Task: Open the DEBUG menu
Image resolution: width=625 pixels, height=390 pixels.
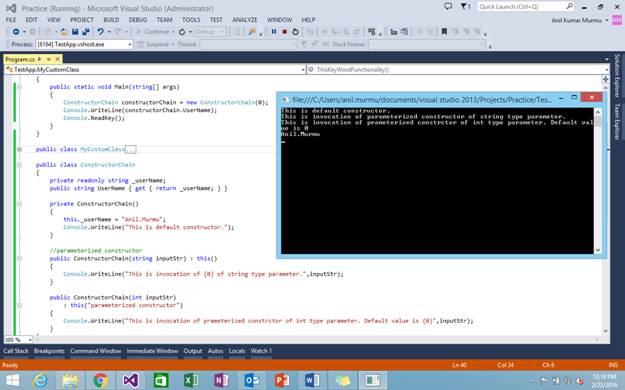Action: pos(138,20)
